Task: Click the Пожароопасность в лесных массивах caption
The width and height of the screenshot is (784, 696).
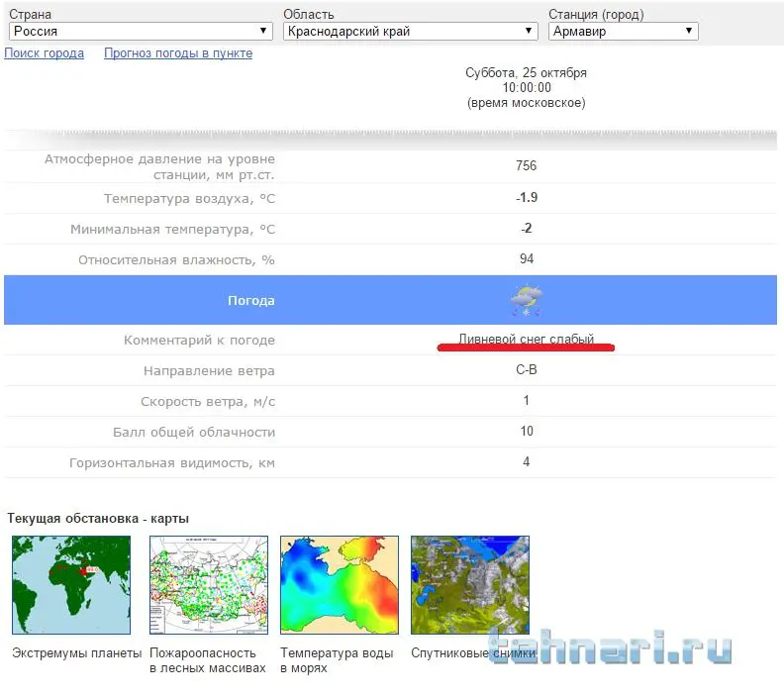Action: point(207,660)
